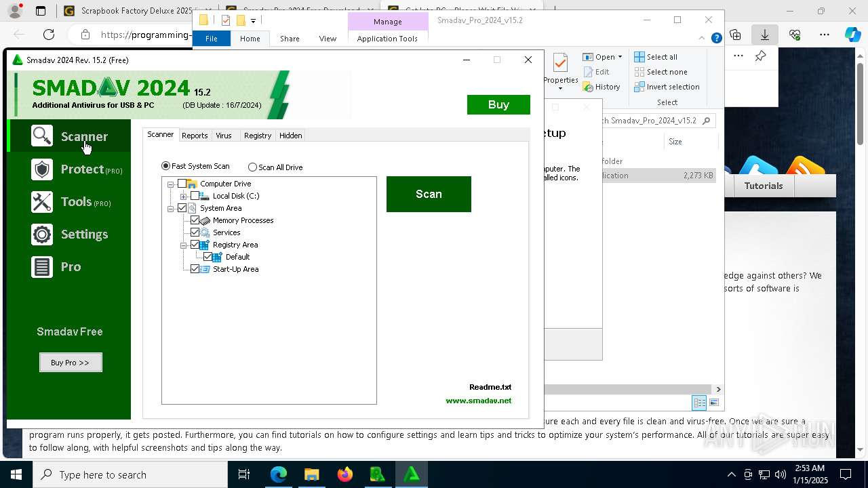Show hidden system tray icons chevron
The width and height of the screenshot is (868, 488).
(731, 474)
